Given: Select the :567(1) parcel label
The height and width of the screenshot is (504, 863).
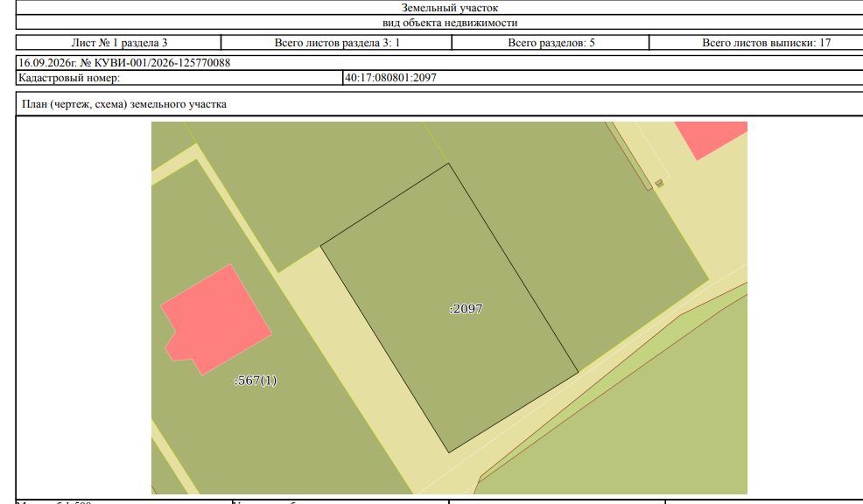Looking at the screenshot, I should point(255,381).
